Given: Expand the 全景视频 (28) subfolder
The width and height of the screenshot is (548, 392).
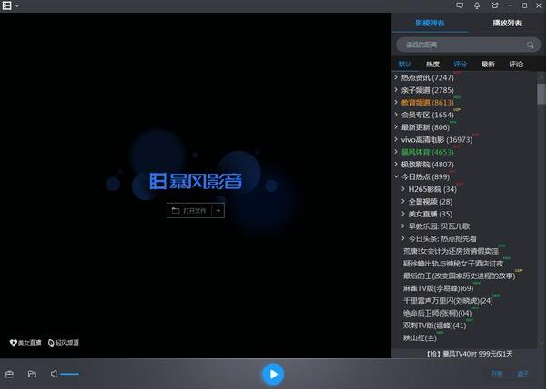Looking at the screenshot, I should (x=403, y=201).
